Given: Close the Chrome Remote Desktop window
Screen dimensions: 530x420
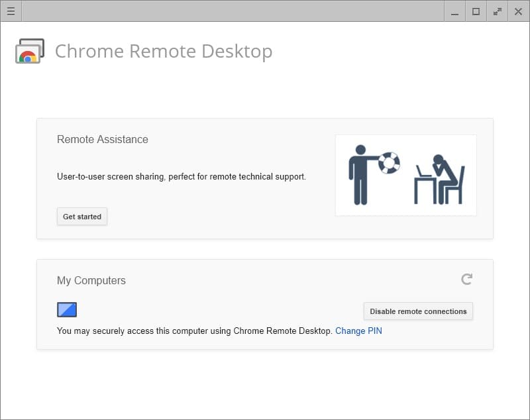Looking at the screenshot, I should 518,11.
